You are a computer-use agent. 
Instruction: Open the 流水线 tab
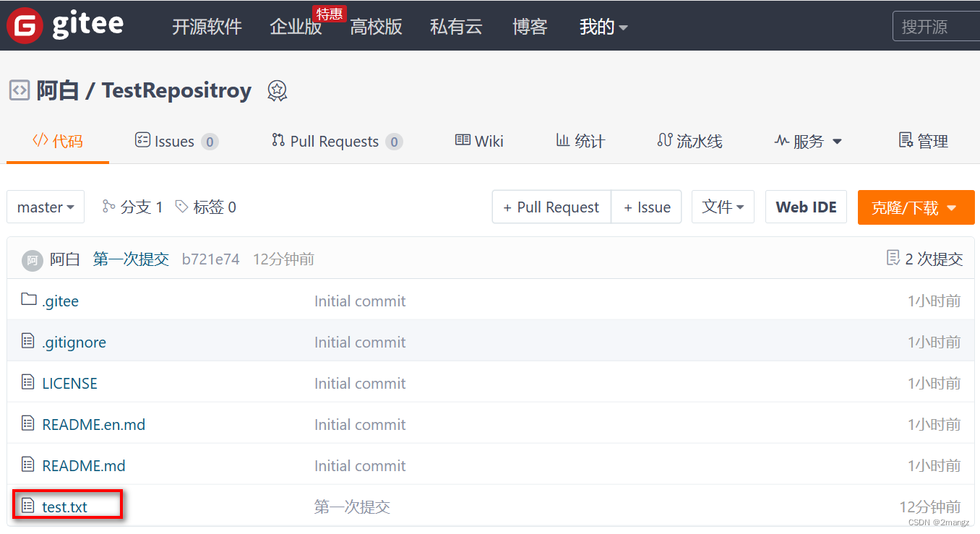coord(689,141)
